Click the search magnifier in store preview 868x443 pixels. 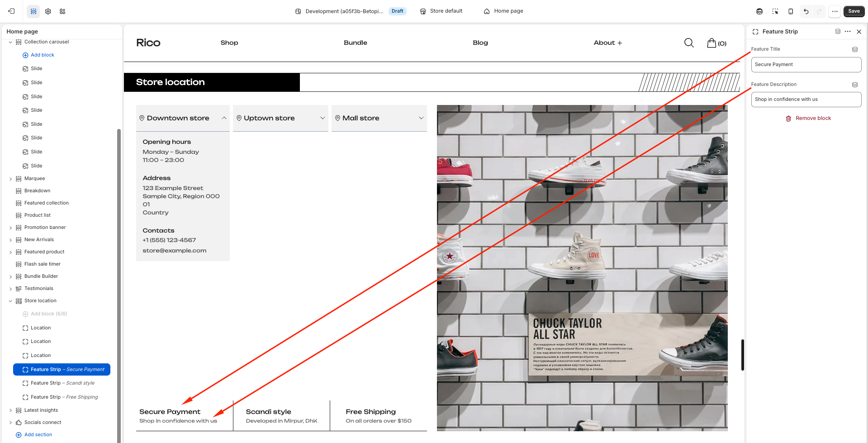click(689, 43)
